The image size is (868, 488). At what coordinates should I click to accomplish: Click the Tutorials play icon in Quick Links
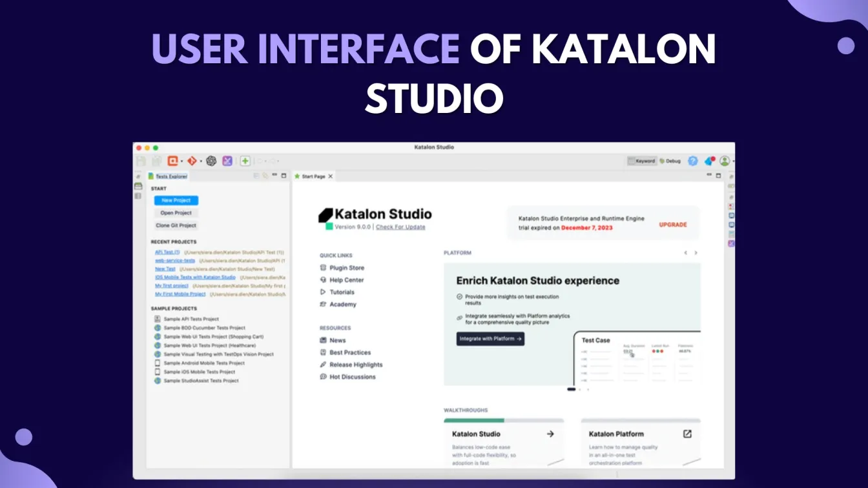pos(323,292)
